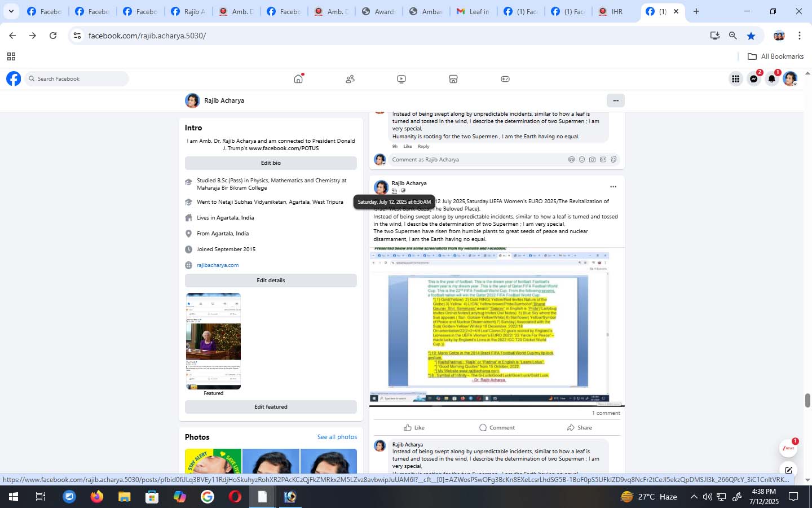This screenshot has height=508, width=812.
Task: Open Chrome profile avatar
Action: pos(779,36)
